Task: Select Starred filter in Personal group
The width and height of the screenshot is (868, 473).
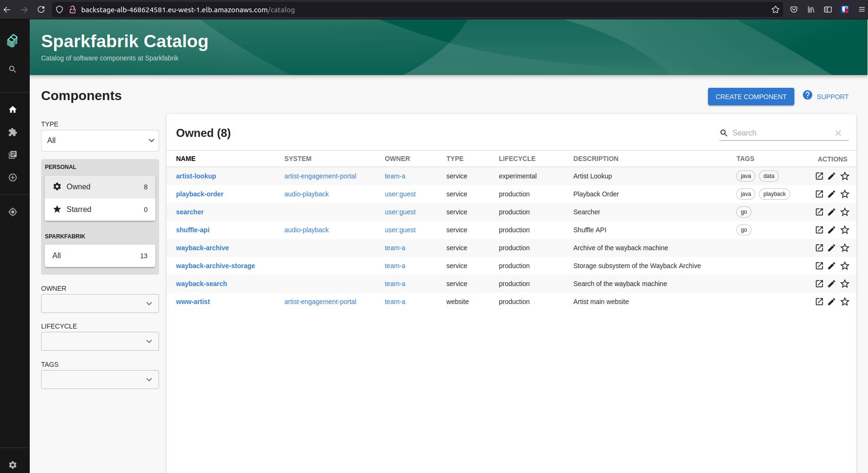Action: click(x=100, y=210)
